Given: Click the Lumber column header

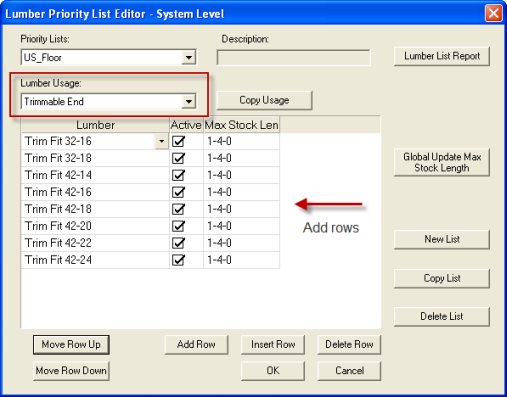Looking at the screenshot, I should (x=96, y=125).
